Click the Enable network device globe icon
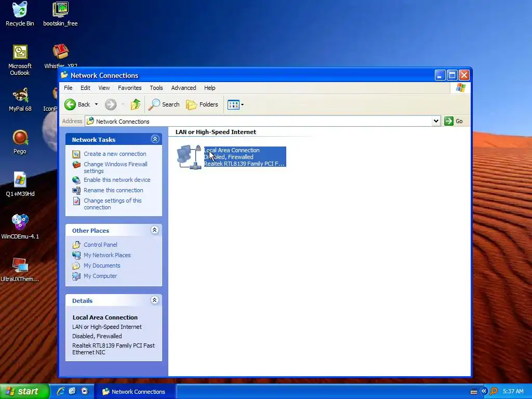Viewport: 532px width, 399px height. [76, 180]
